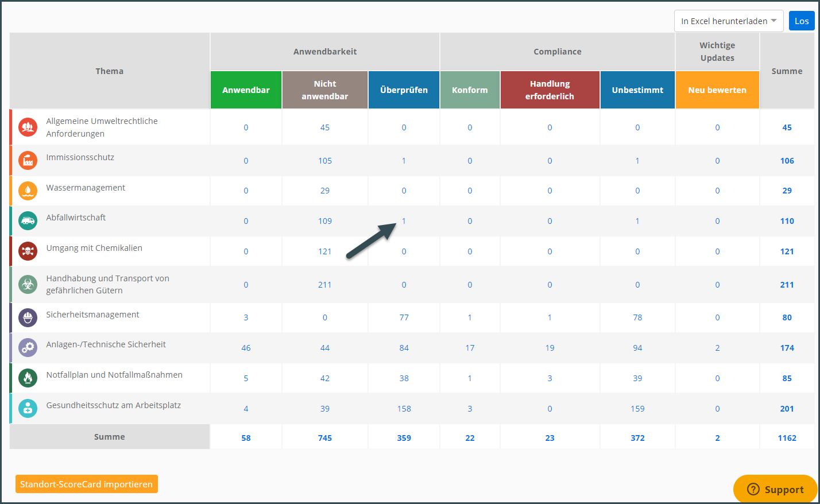Click the Allgemeine Umweltrechtliche Anforderungen icon
Image resolution: width=820 pixels, height=504 pixels.
28,127
